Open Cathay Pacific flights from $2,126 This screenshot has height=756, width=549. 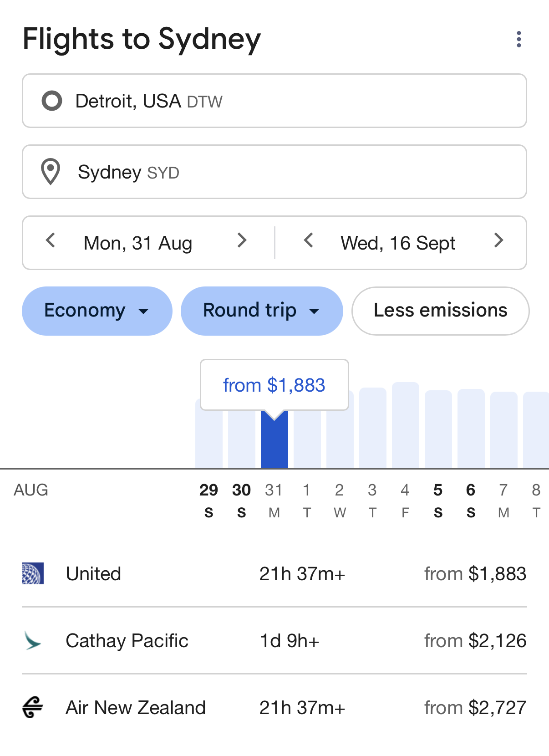click(274, 640)
